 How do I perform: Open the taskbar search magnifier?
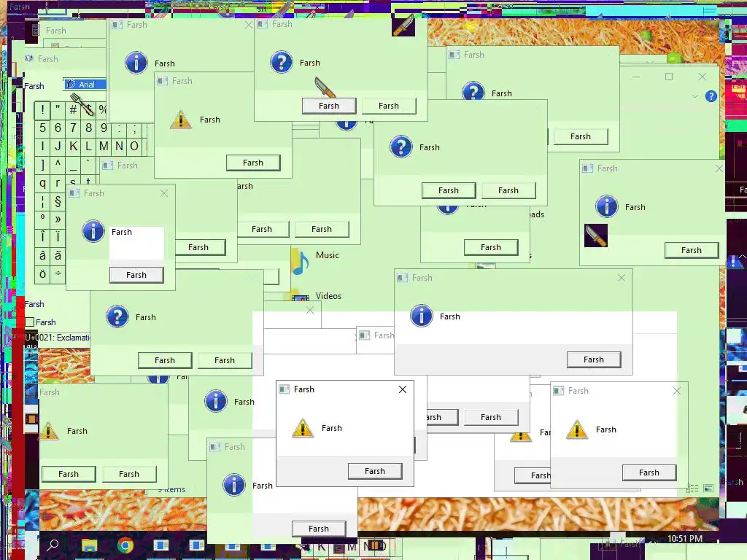53,545
